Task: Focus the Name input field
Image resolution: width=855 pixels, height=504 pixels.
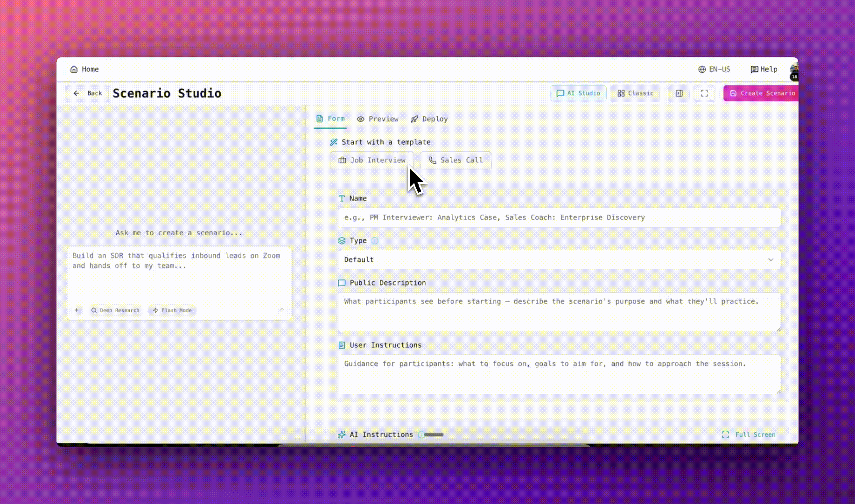Action: tap(559, 217)
